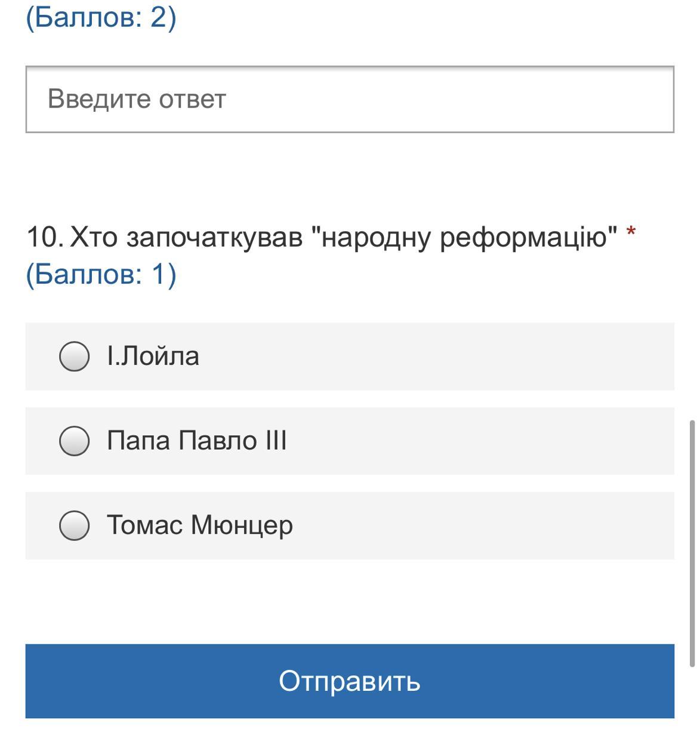Click the word "Хто" in question 10
This screenshot has width=700, height=741.
94,237
